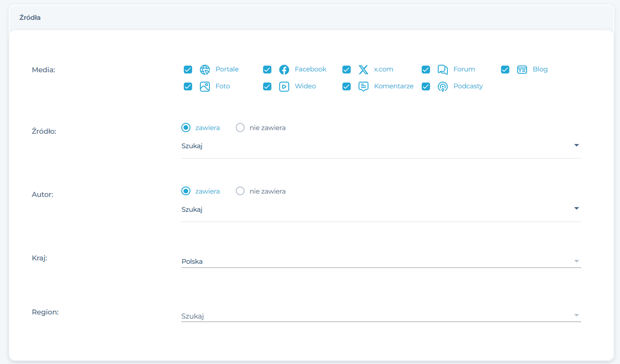Click the Kraj field showing Polska
The height and width of the screenshot is (364, 620).
381,261
